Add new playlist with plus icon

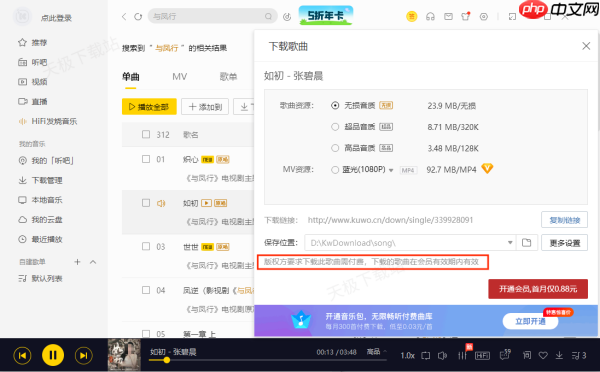pos(77,262)
